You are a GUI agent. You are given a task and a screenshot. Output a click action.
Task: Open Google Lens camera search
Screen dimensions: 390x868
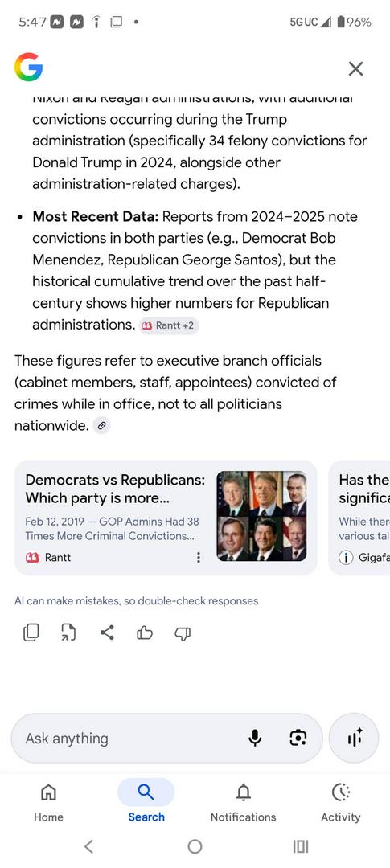298,738
